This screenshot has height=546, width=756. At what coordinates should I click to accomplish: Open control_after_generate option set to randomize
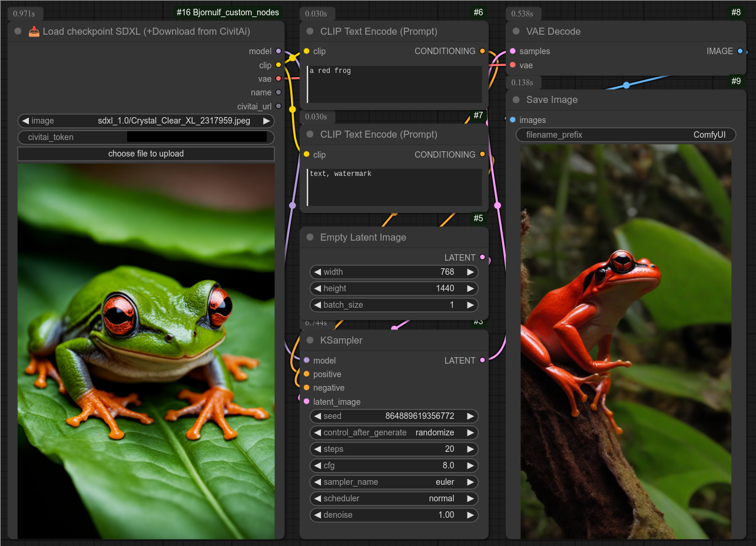tap(393, 432)
